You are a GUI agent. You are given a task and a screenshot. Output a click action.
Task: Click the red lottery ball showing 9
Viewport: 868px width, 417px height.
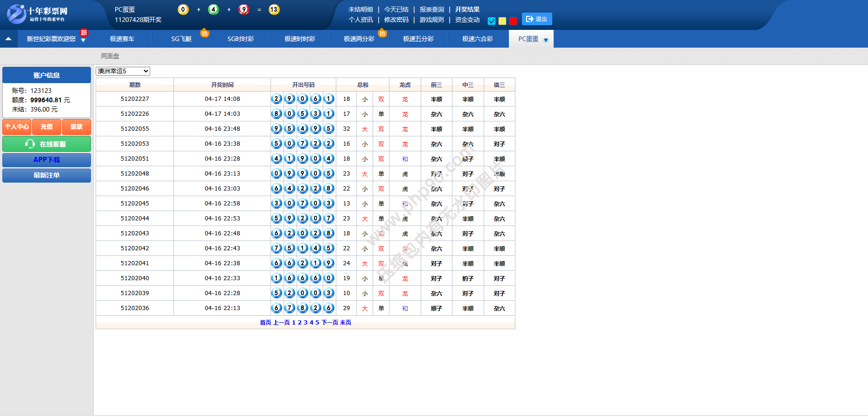point(243,9)
